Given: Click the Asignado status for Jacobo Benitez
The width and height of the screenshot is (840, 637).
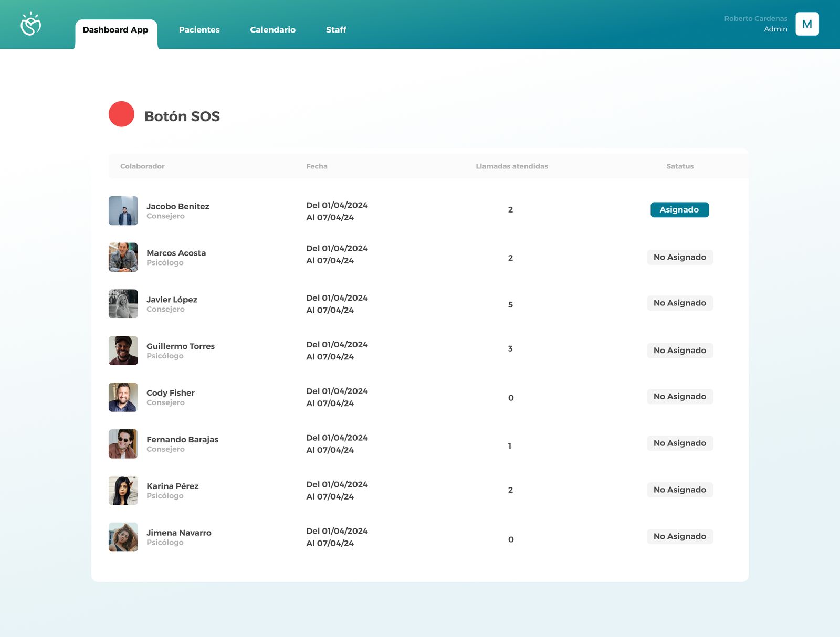Looking at the screenshot, I should point(679,209).
